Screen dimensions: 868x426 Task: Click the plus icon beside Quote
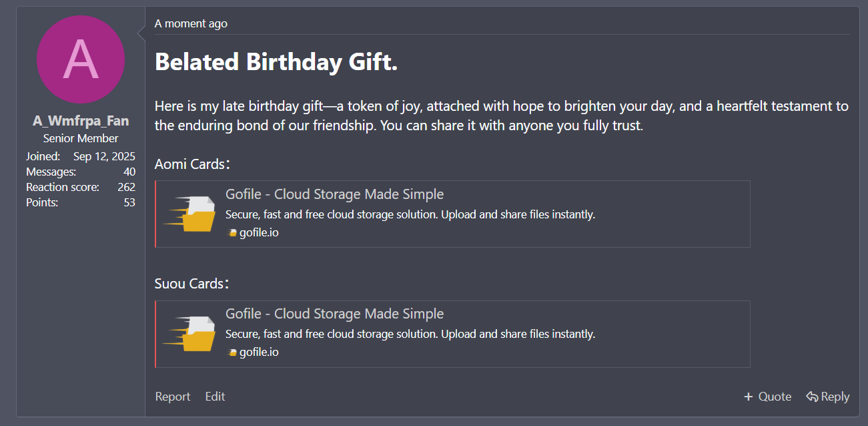tap(748, 397)
